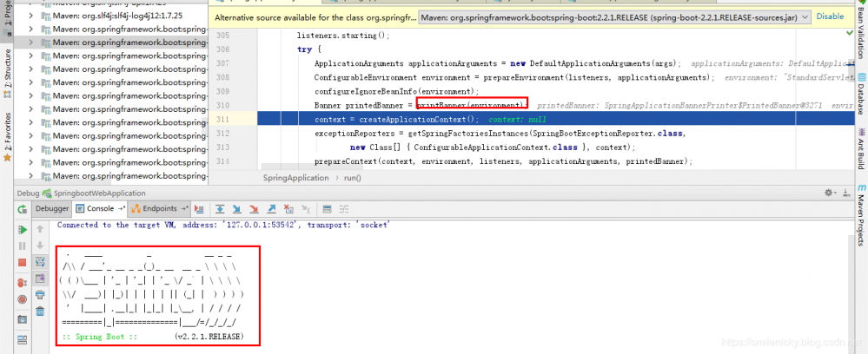The width and height of the screenshot is (868, 354).
Task: Open Structure tool window tab
Action: coord(7,73)
